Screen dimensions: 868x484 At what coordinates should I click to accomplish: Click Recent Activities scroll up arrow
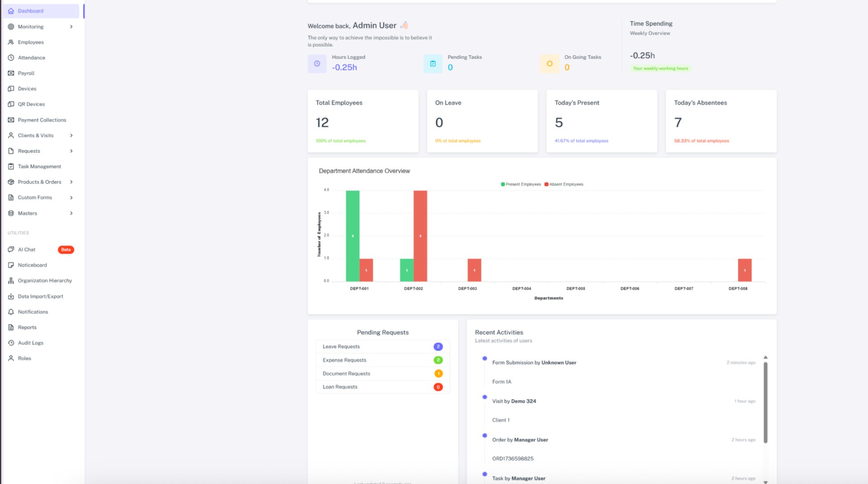(765, 357)
